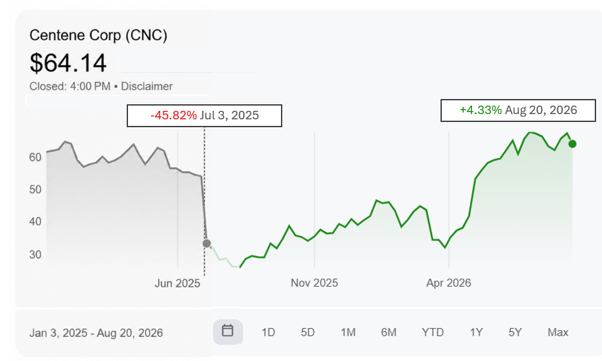Screen dimensions: 602x361
Task: Select the 6M chart range
Action: coord(389,332)
